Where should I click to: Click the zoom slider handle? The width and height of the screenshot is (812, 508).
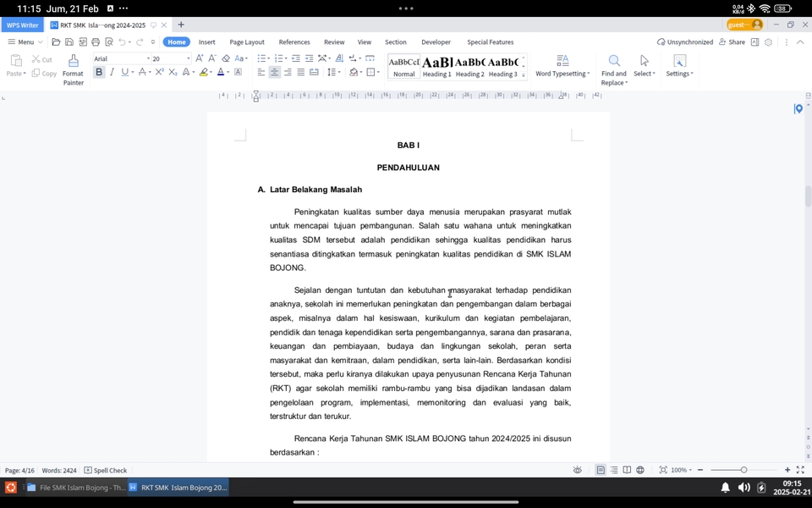tap(743, 470)
